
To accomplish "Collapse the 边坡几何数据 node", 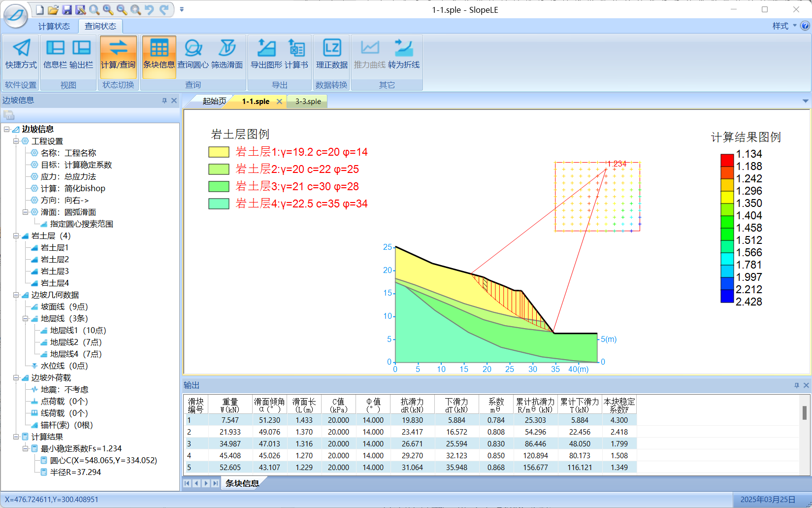I will click(16, 295).
